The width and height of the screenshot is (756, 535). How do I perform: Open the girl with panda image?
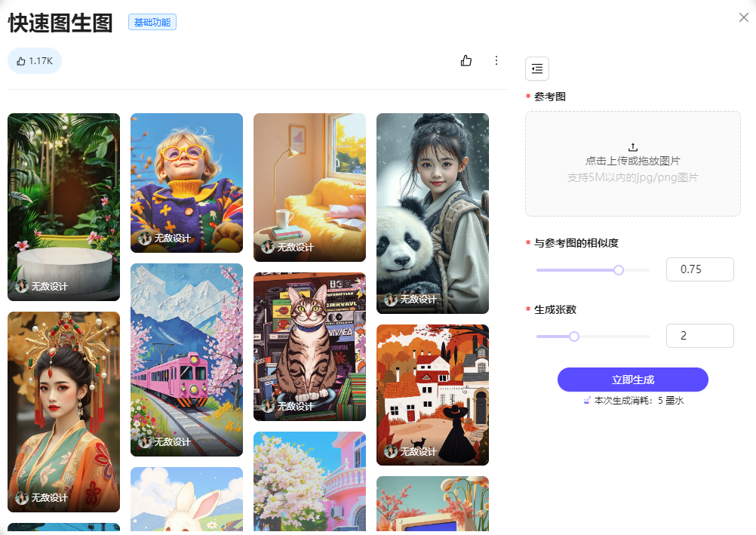[x=432, y=214]
